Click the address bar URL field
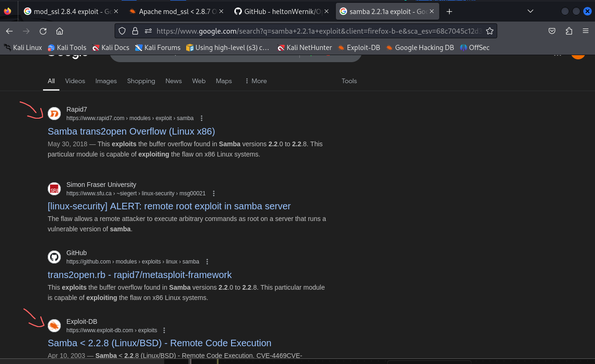The height and width of the screenshot is (364, 595). click(318, 31)
